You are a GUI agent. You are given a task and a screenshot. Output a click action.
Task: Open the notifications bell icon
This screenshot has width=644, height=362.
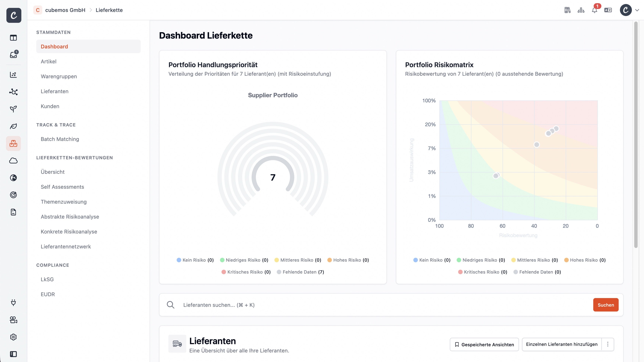595,10
